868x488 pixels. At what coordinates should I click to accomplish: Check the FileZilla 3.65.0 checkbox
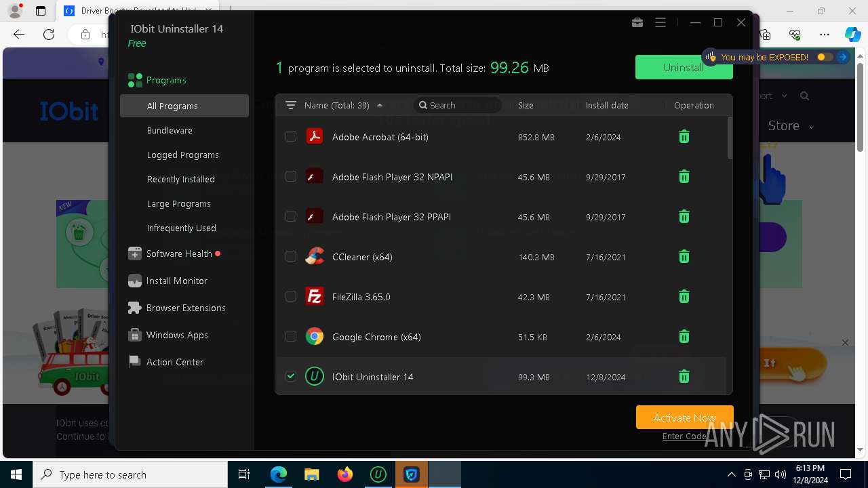(x=291, y=297)
